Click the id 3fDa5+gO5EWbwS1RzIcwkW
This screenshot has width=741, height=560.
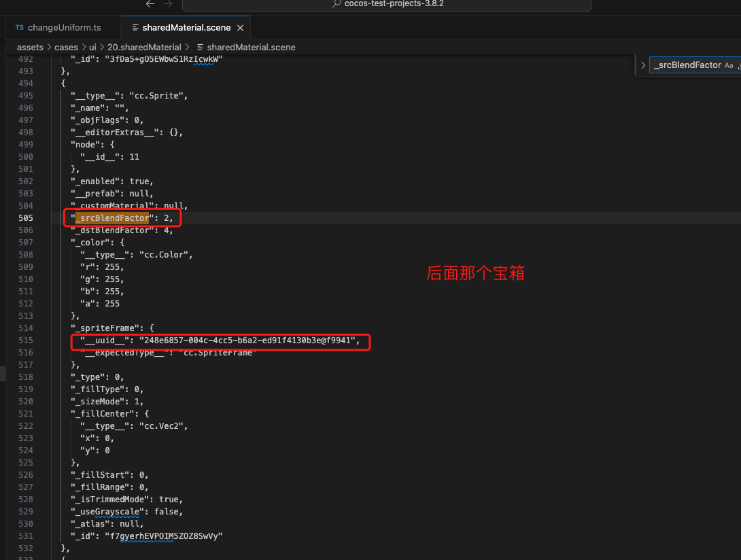coord(164,59)
